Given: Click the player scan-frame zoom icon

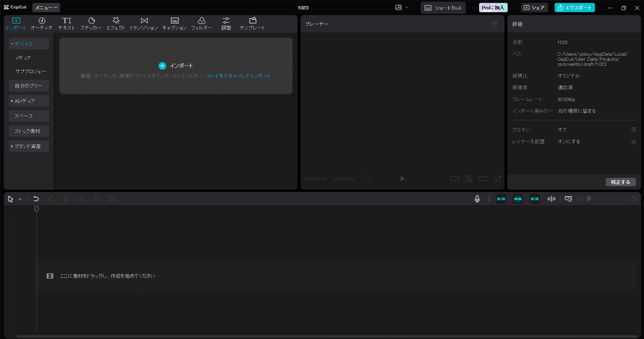Looking at the screenshot, I should 469,179.
